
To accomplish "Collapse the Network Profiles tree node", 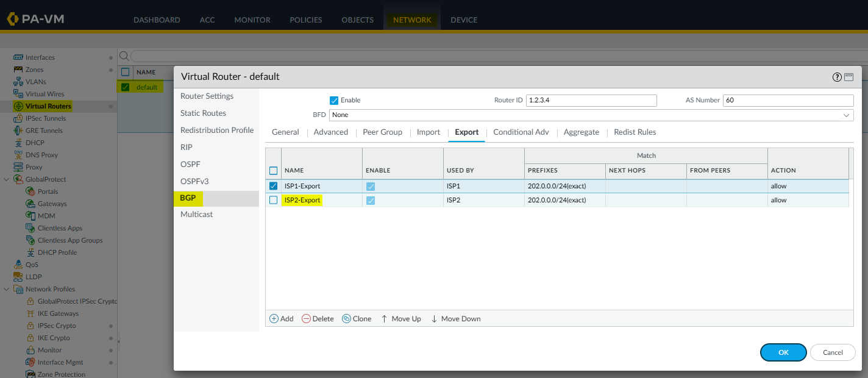I will click(x=7, y=289).
